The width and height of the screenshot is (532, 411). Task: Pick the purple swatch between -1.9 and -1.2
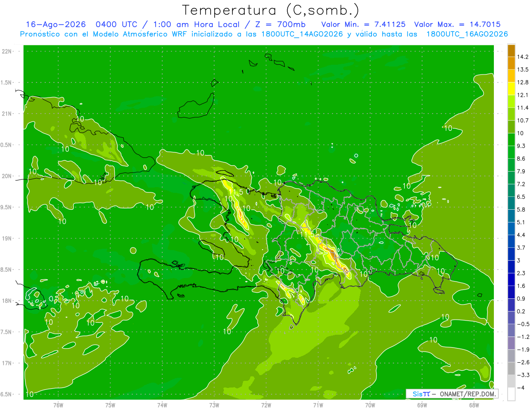click(x=511, y=343)
